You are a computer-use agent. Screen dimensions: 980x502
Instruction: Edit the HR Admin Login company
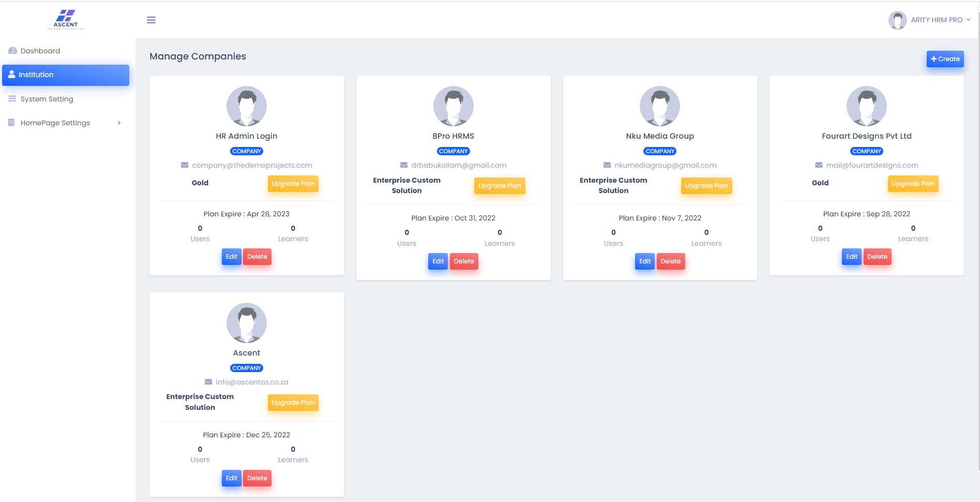(x=232, y=257)
